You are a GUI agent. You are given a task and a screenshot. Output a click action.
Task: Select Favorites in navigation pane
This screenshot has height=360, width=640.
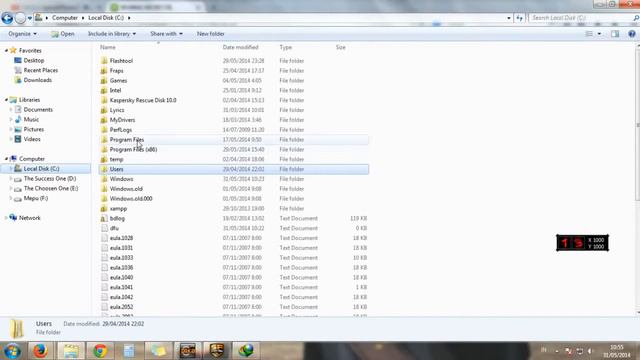tap(30, 51)
